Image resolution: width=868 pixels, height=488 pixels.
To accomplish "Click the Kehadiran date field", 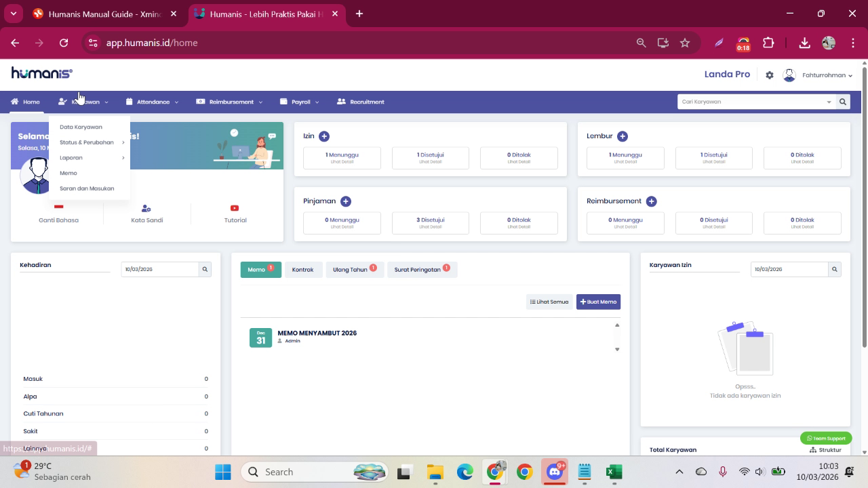I will coord(160,269).
